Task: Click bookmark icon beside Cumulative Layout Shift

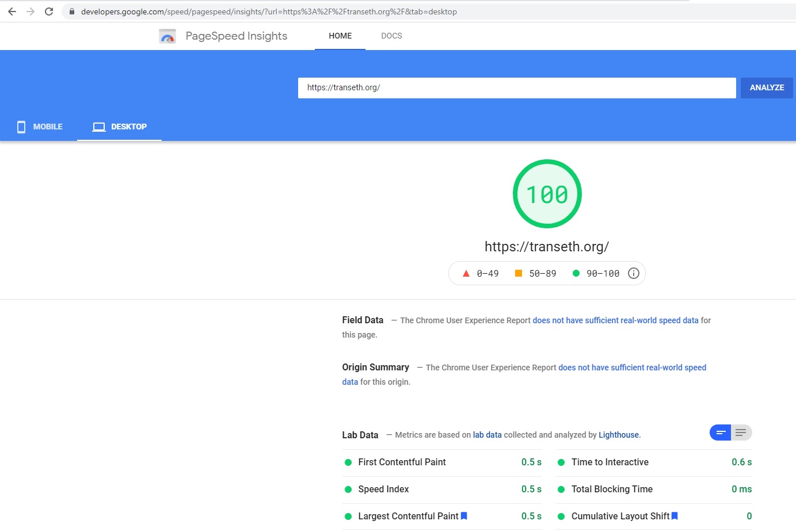Action: (675, 516)
